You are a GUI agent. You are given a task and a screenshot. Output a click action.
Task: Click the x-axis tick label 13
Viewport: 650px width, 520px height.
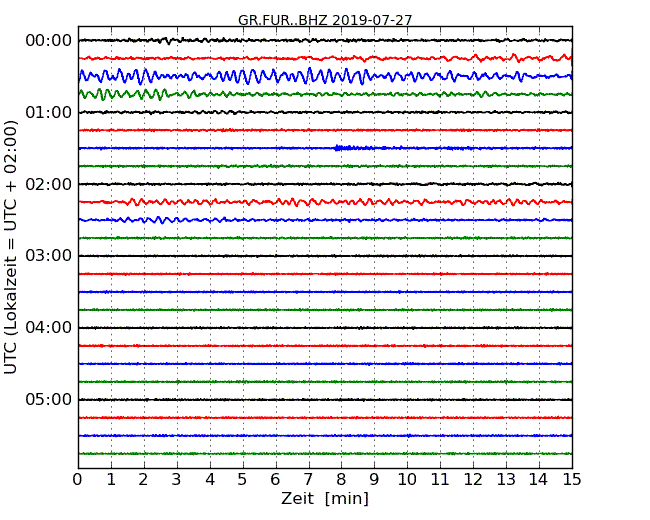506,480
